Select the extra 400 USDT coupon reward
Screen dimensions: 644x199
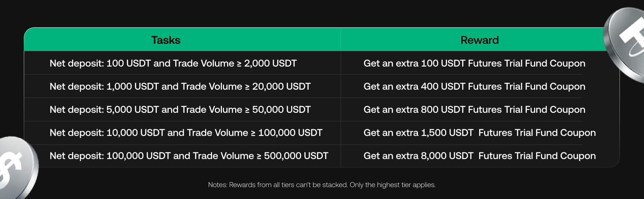point(474,87)
